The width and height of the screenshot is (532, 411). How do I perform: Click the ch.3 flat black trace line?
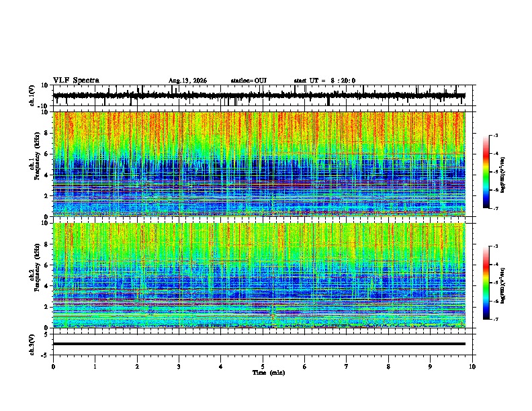[259, 344]
